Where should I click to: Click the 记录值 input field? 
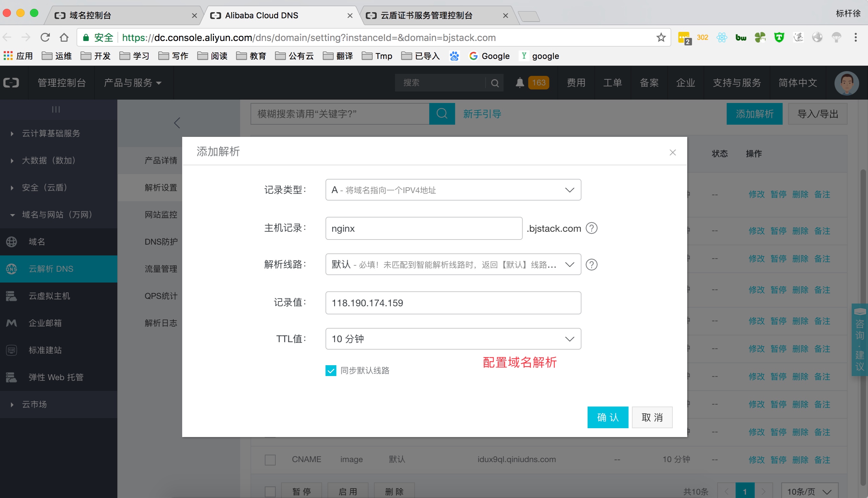[453, 303]
